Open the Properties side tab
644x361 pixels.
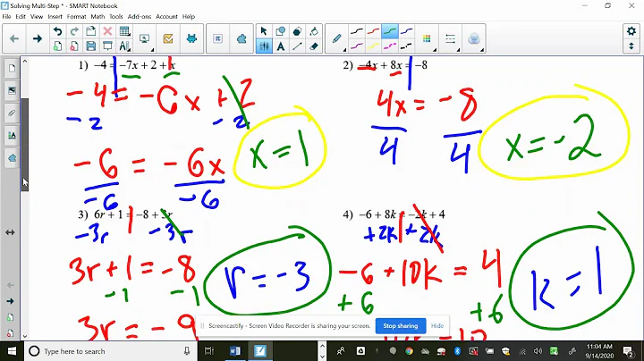12,136
